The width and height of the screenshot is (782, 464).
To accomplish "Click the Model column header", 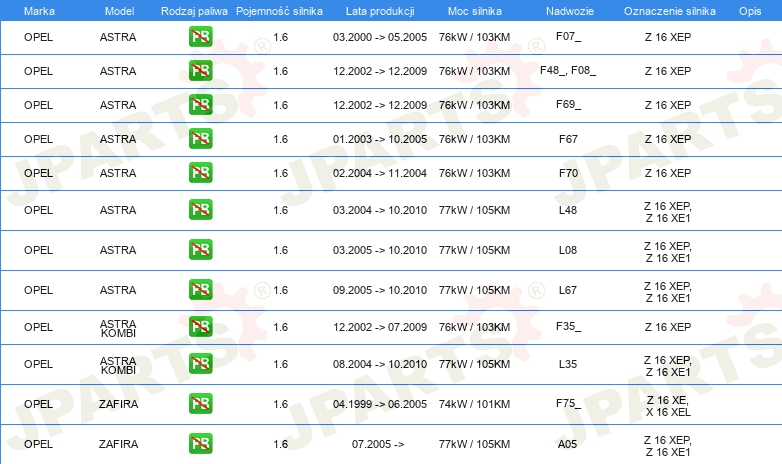I will (119, 11).
